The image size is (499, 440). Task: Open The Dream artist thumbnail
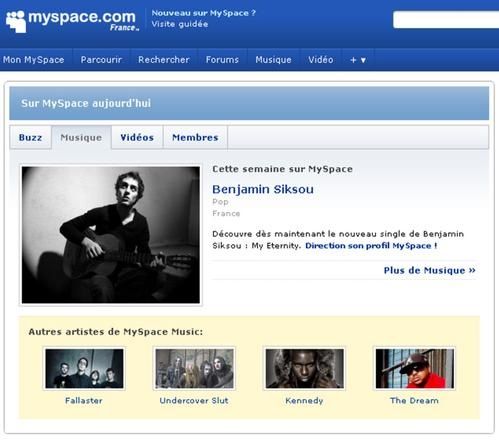[414, 368]
